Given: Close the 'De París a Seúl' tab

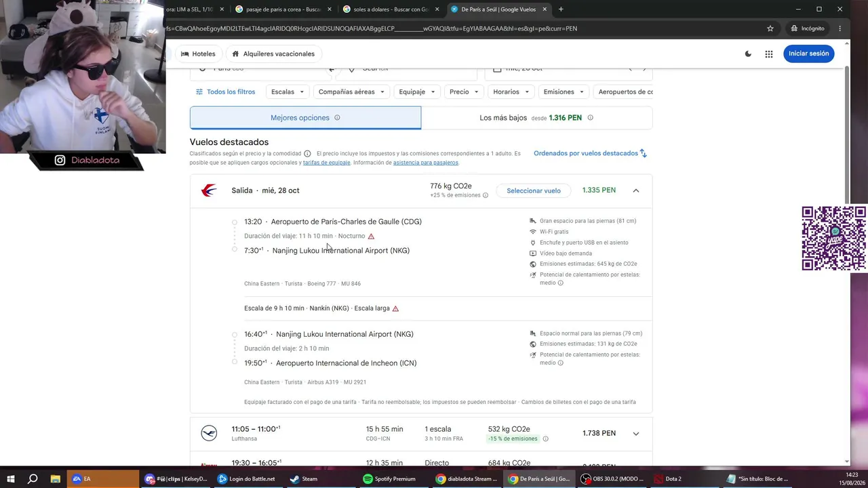Looking at the screenshot, I should [x=545, y=9].
